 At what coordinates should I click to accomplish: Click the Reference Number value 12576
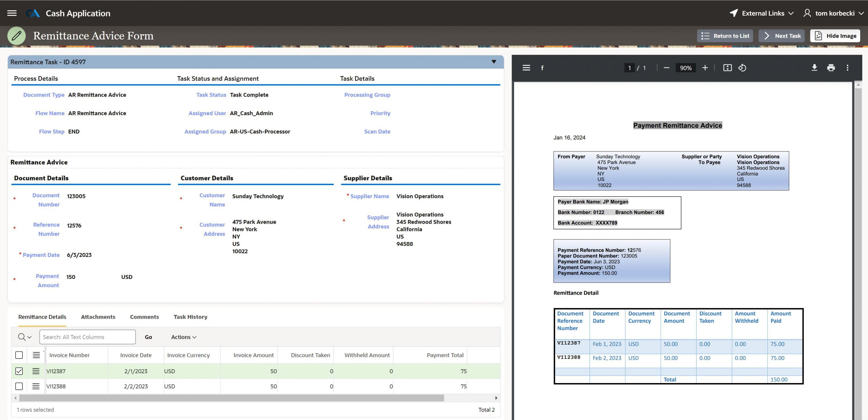coord(74,226)
